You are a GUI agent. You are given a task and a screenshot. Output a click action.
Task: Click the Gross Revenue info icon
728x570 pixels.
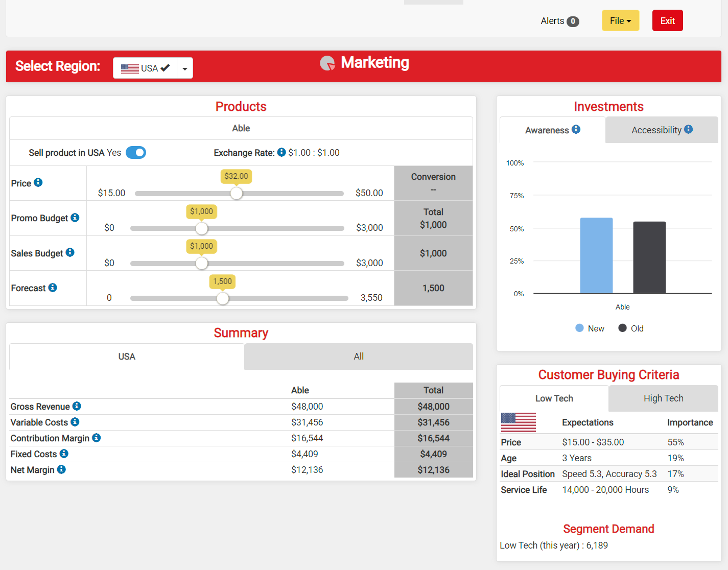(x=77, y=406)
